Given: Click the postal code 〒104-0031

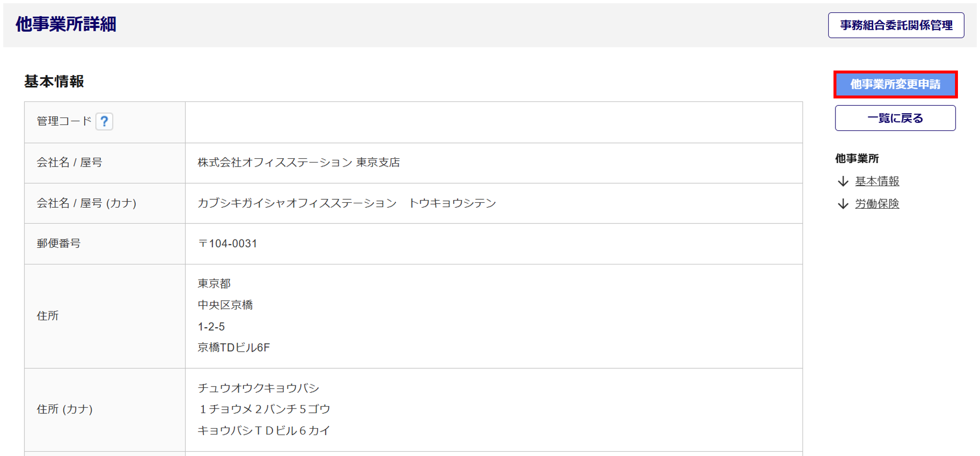Looking at the screenshot, I should (227, 243).
